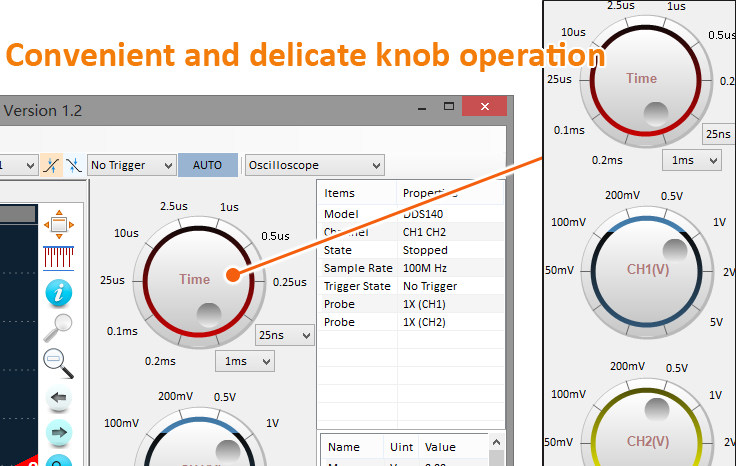The image size is (736, 466).
Task: Maximize the Version 1.2 window
Action: click(x=449, y=107)
